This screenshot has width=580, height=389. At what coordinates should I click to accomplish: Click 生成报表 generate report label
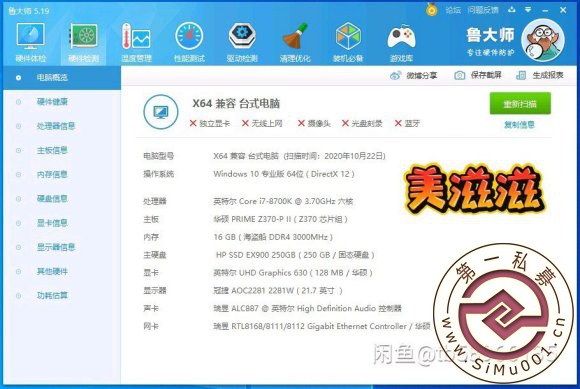coord(548,75)
